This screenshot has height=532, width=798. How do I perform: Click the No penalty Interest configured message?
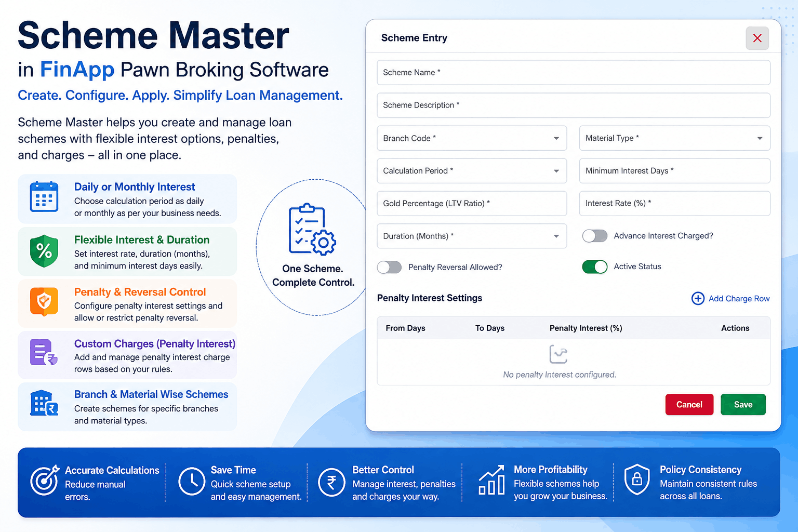pyautogui.click(x=560, y=375)
